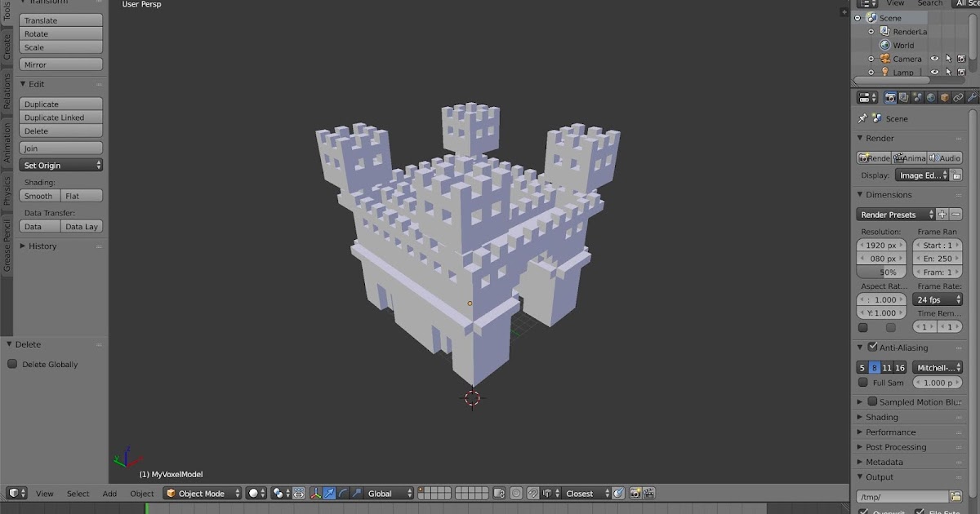Click the World globe icon in outliner

click(x=884, y=45)
